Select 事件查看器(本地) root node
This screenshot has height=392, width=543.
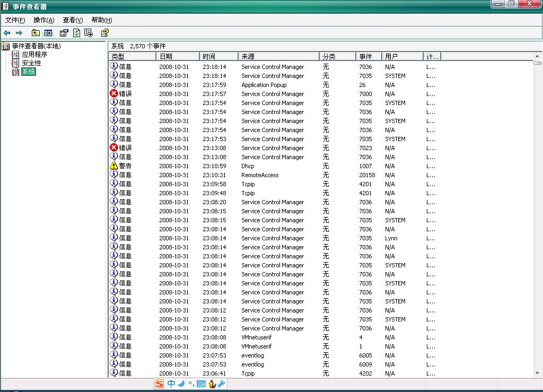coord(36,46)
